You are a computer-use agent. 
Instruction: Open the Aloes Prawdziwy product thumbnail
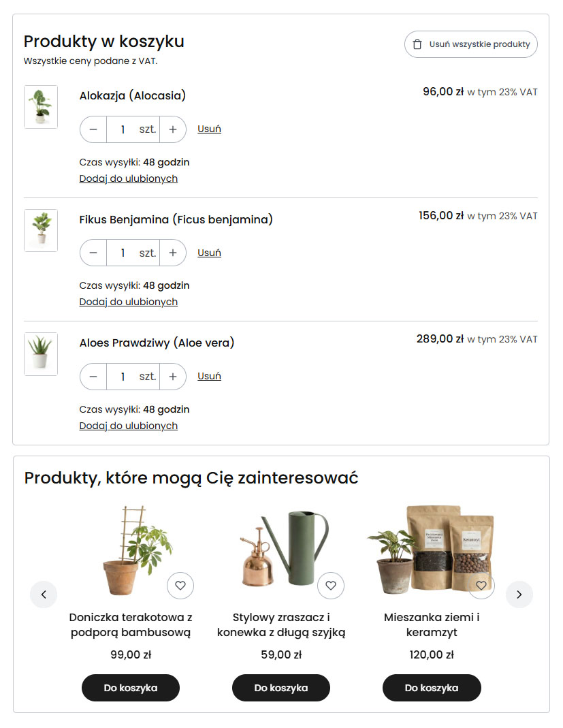[41, 354]
